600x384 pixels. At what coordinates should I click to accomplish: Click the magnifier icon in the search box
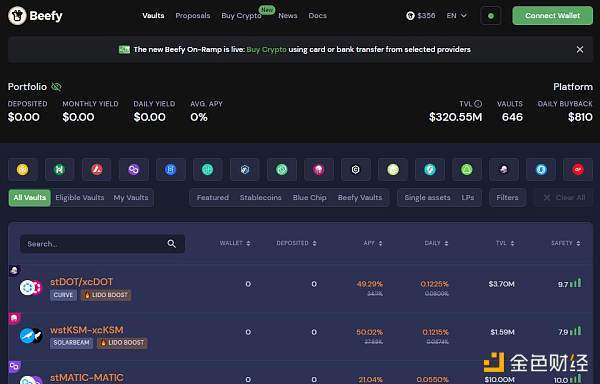point(171,244)
